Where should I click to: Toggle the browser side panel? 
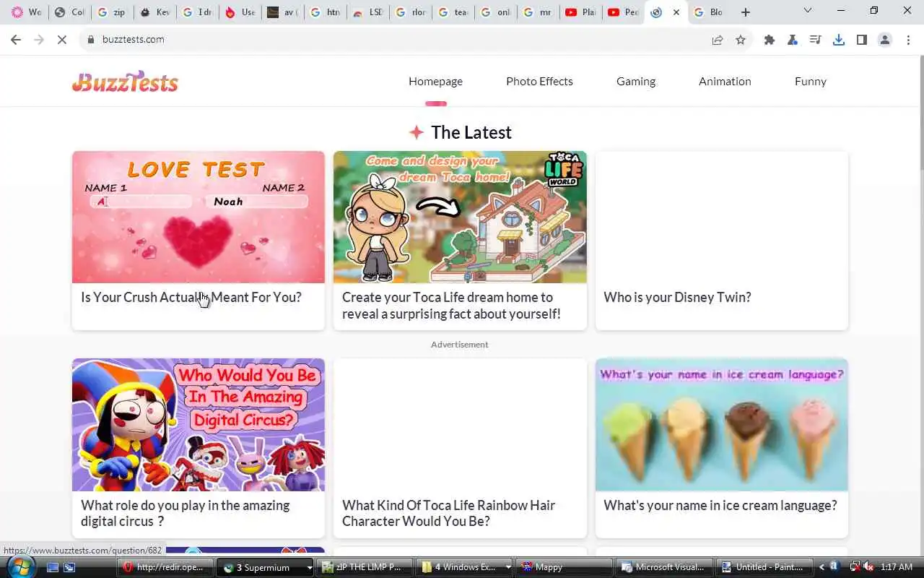[x=862, y=40]
